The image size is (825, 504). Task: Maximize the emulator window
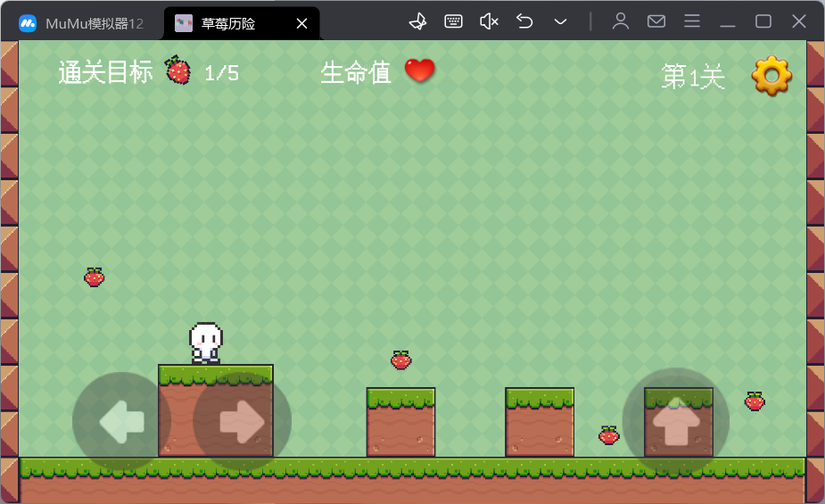coord(763,21)
